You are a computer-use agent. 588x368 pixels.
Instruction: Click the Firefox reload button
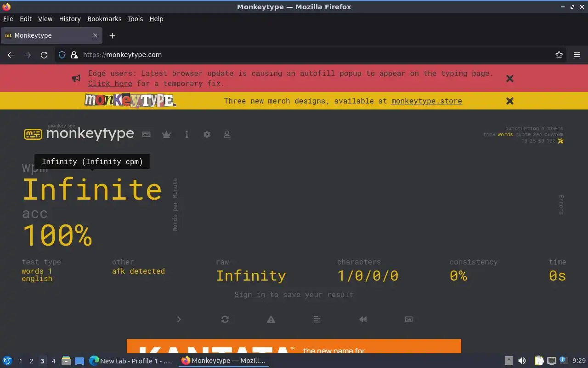(44, 55)
